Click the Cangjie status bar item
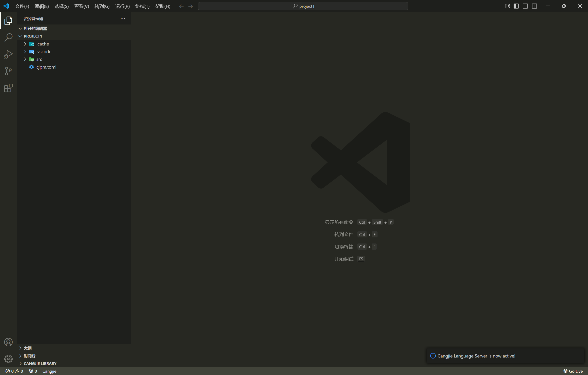The height and width of the screenshot is (375, 588). point(49,371)
